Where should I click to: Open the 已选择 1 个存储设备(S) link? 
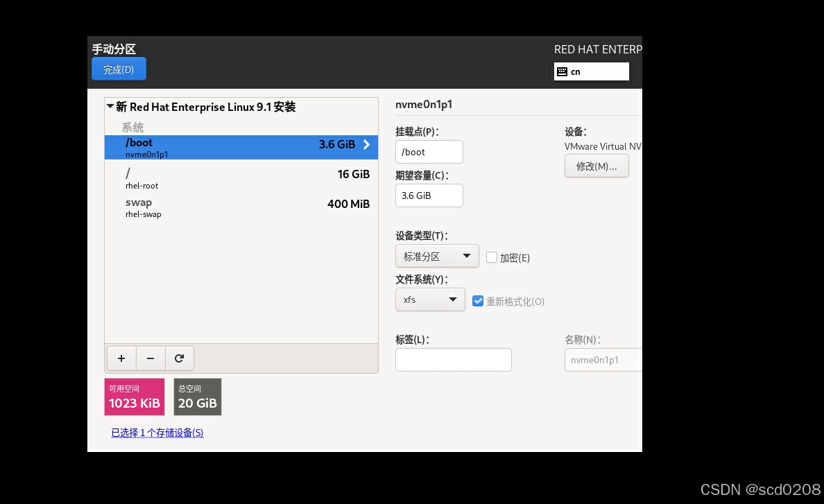(157, 433)
